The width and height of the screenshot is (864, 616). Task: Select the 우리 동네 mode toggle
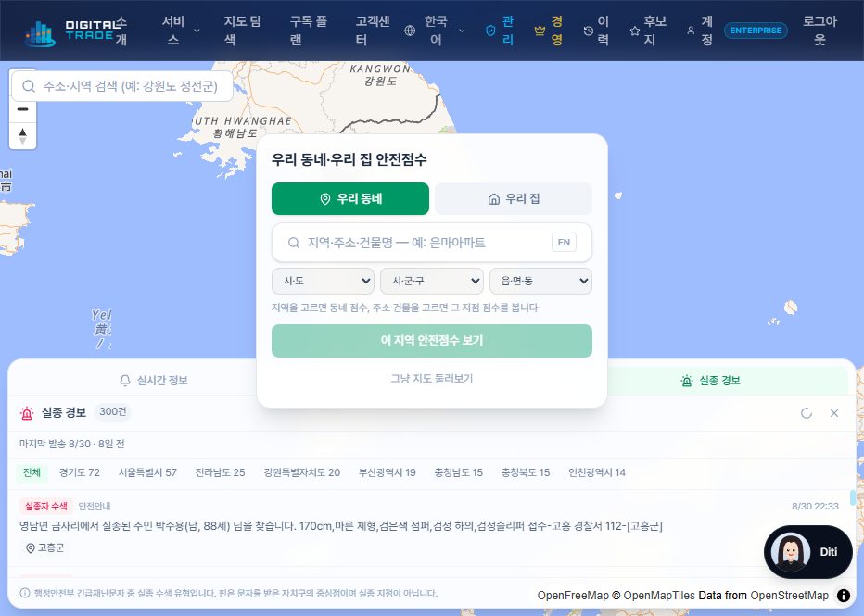(x=350, y=199)
